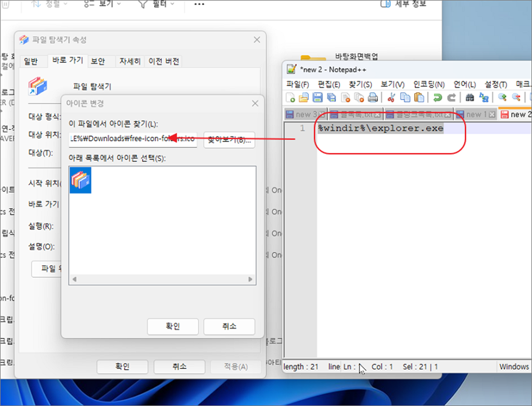Open the Replace toolbar icon
Screen dimensions: 532x406
[x=484, y=98]
